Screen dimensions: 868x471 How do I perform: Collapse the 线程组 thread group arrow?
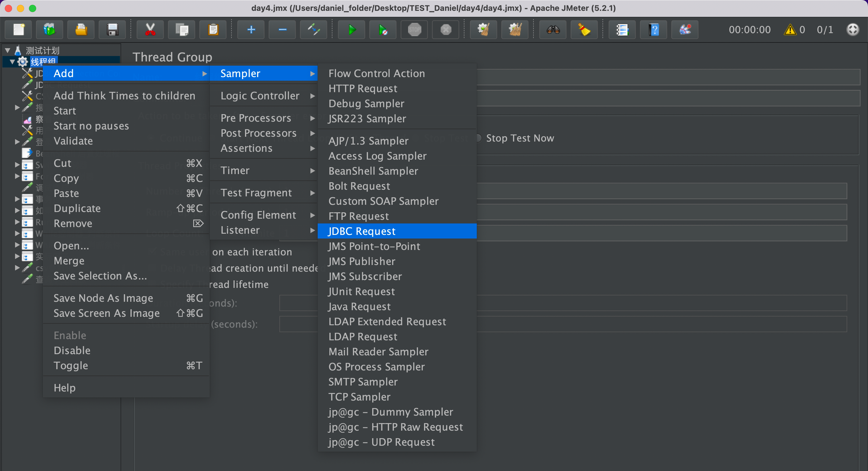[12, 62]
